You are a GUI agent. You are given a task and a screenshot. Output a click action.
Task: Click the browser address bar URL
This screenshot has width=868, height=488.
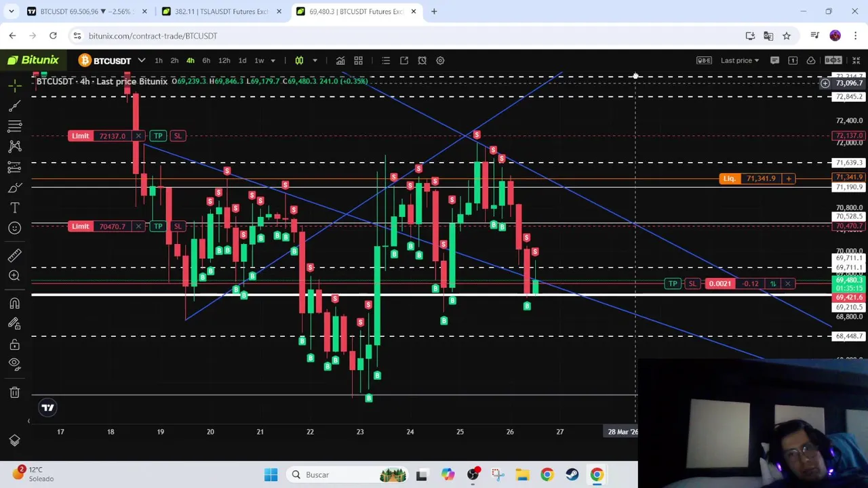pyautogui.click(x=153, y=36)
